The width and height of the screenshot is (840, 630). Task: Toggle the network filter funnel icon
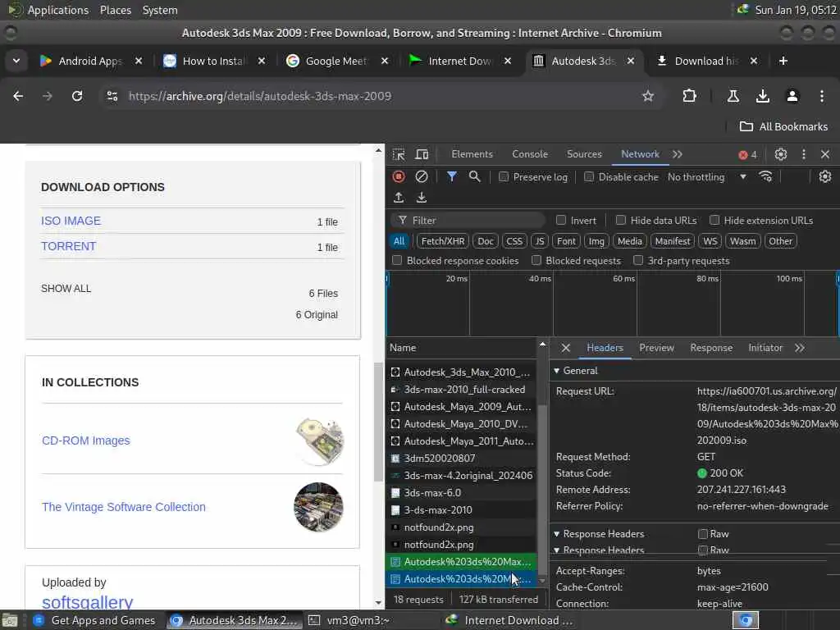452,176
